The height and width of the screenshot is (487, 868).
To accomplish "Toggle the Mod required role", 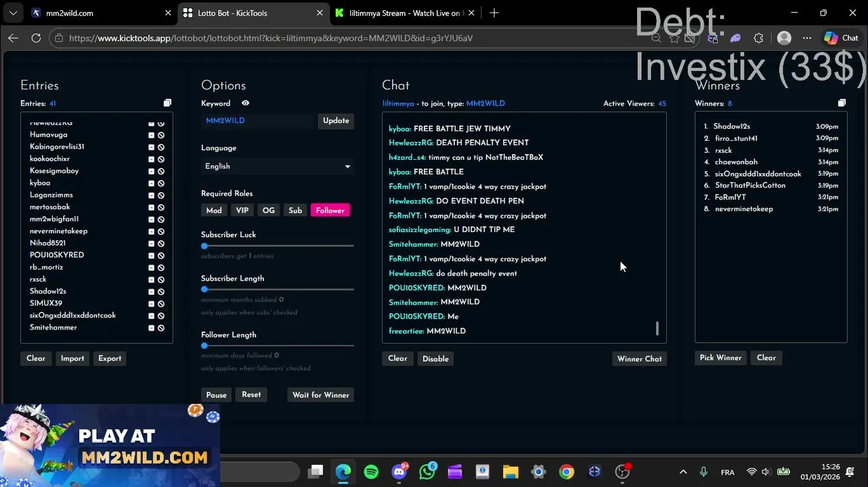I will (x=214, y=210).
